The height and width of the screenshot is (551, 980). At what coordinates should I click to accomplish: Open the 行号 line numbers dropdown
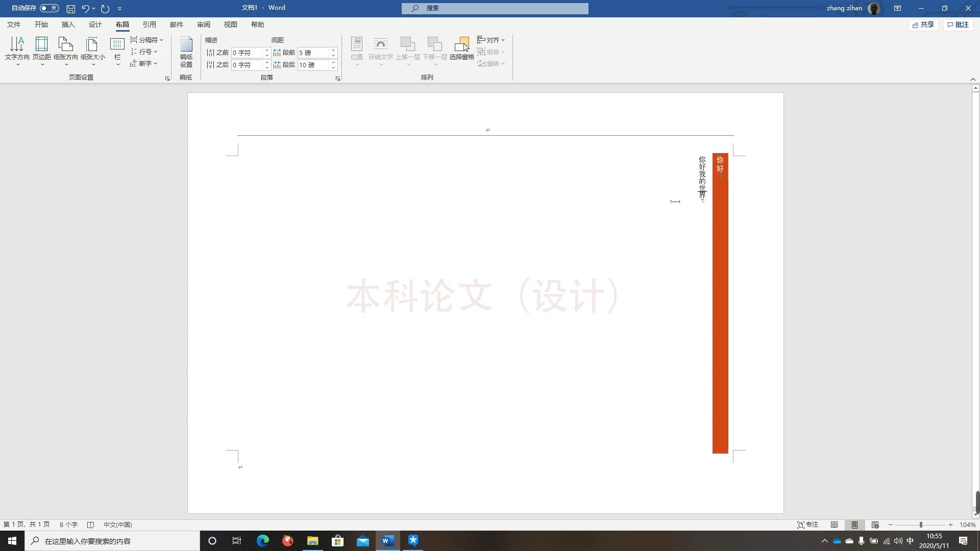[144, 52]
